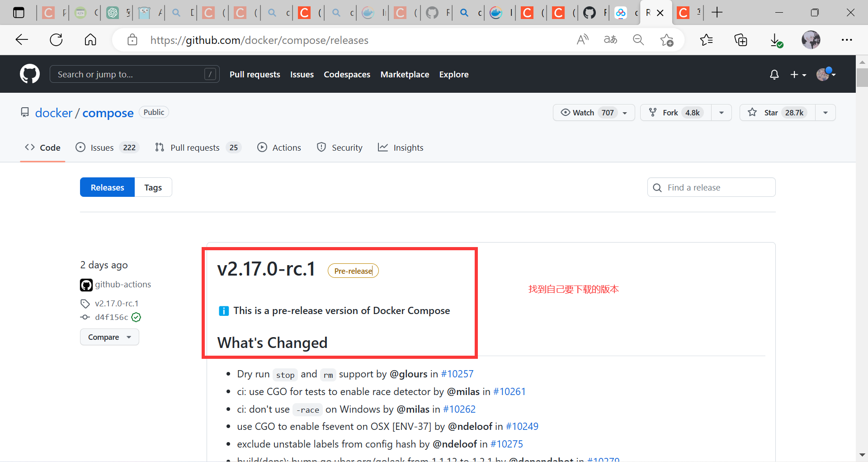Open release title v2.17.0-rc.1

(266, 269)
